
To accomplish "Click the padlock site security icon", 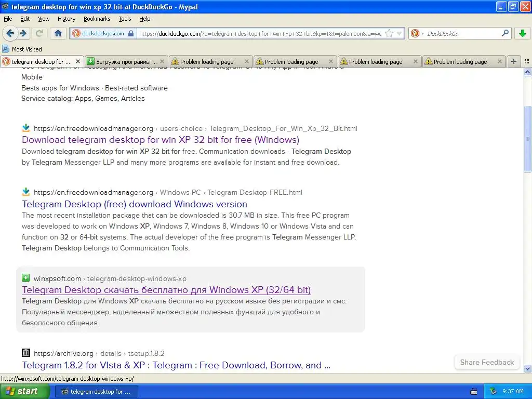I will pyautogui.click(x=131, y=33).
